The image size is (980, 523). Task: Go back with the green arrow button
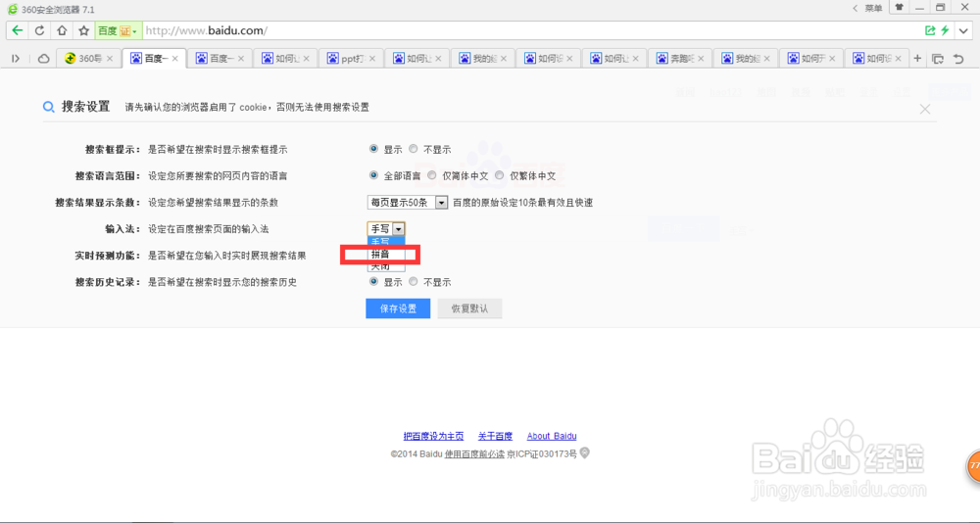click(17, 30)
